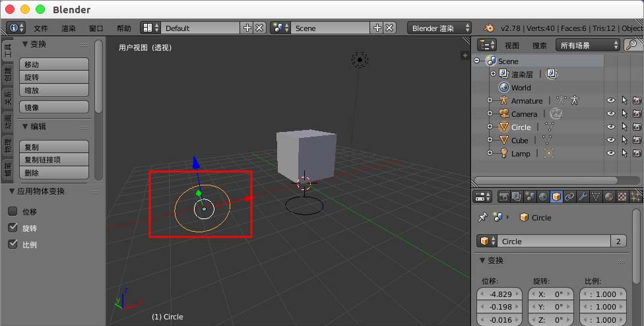Click the Circle object name field
The image size is (644, 326).
pos(554,241)
